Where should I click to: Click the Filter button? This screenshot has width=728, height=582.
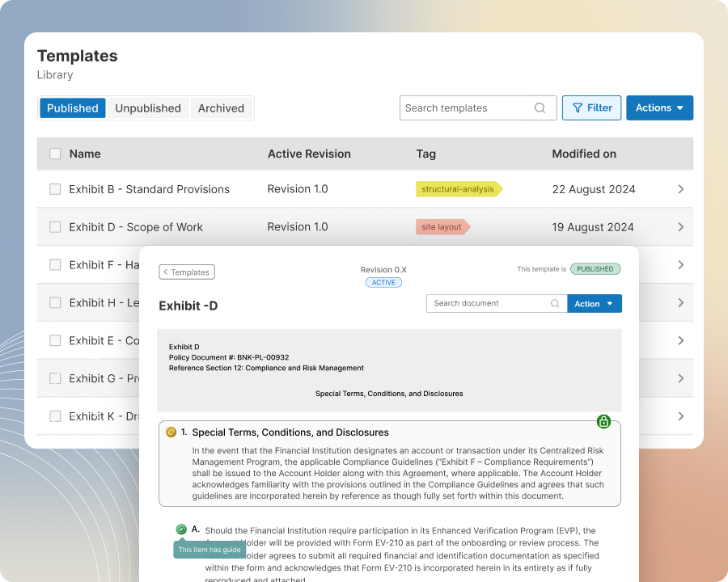point(591,108)
